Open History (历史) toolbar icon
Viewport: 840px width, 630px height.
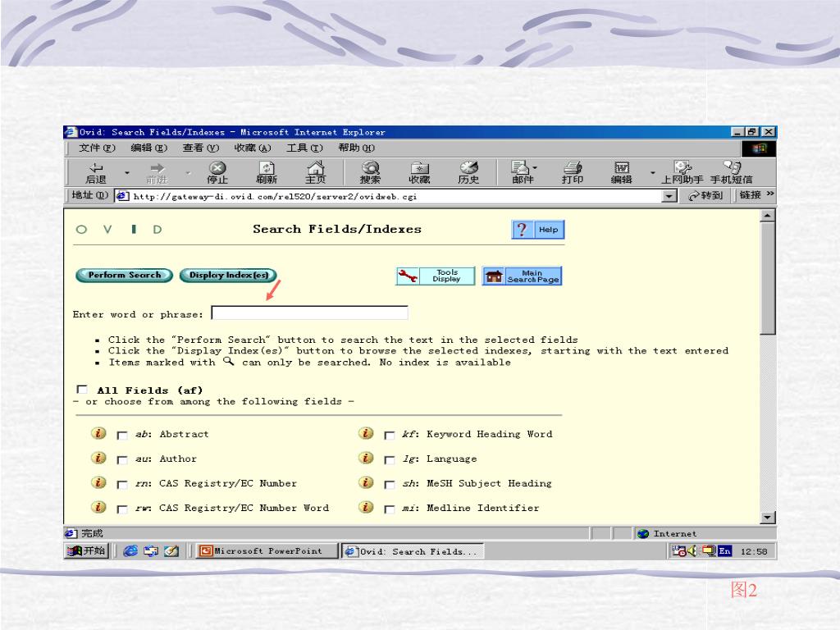click(468, 172)
